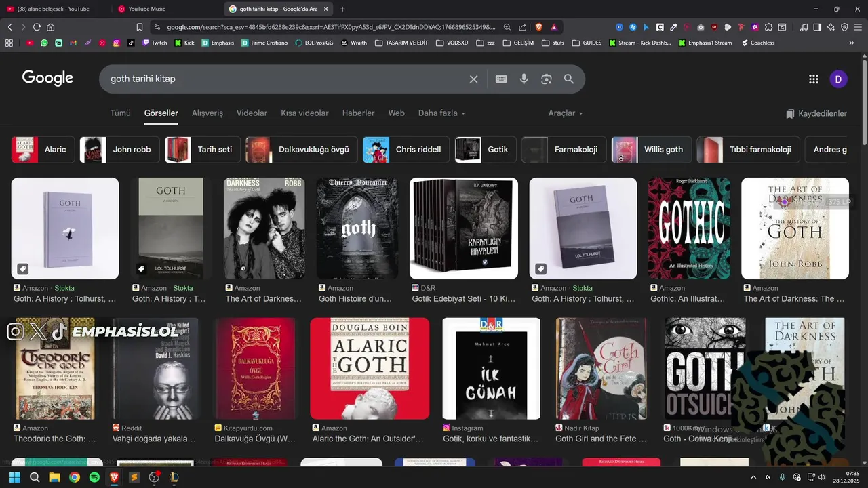Open Gothic An Illustrated History thumbnail
Screen dimensions: 868x488
coord(689,228)
